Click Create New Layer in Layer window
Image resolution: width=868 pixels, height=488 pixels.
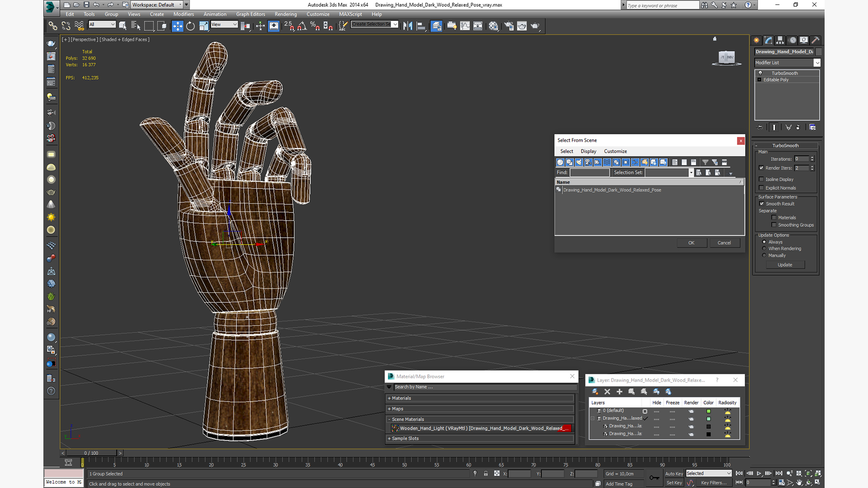(595, 392)
